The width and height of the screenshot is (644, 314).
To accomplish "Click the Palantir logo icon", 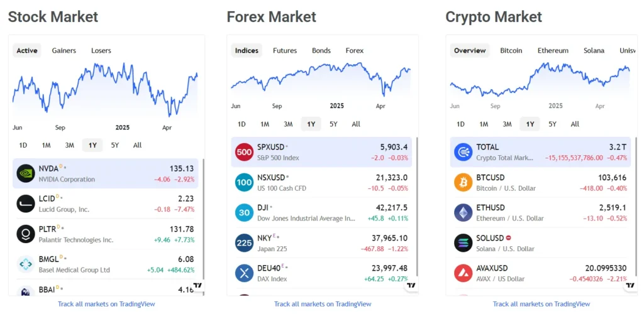I will pos(26,234).
